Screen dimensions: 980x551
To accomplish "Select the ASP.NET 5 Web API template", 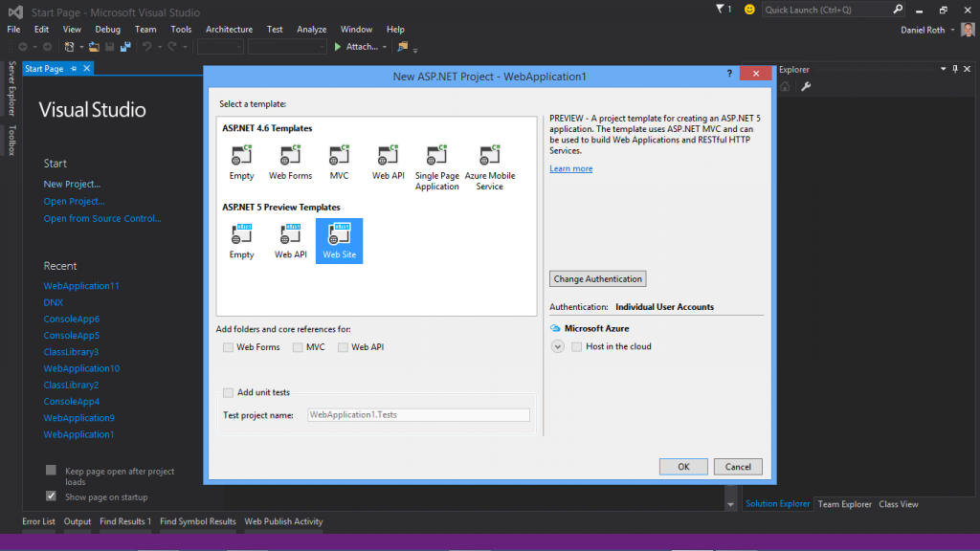I will [x=291, y=240].
